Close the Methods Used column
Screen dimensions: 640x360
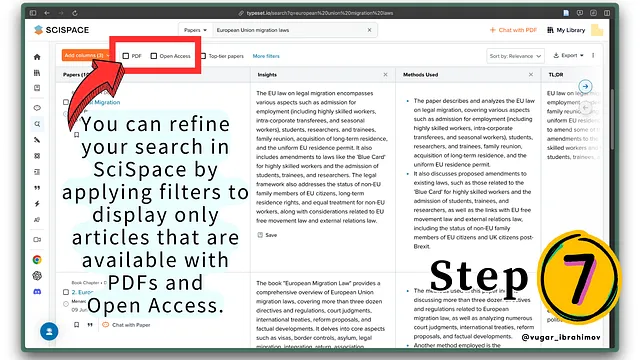click(x=531, y=75)
